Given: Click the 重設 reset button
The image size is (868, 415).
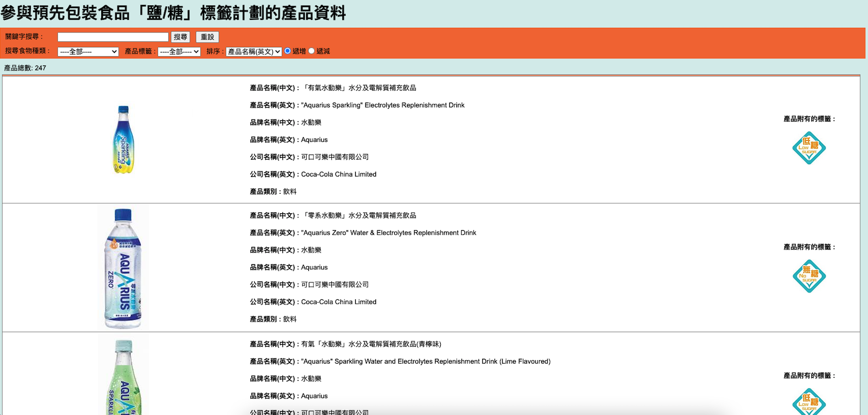Looking at the screenshot, I should click(x=208, y=37).
